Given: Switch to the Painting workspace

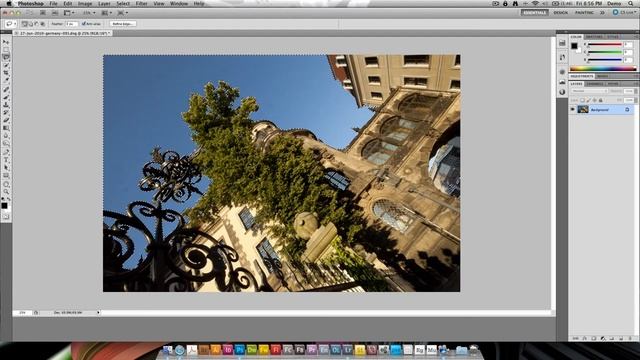Looking at the screenshot, I should 584,13.
